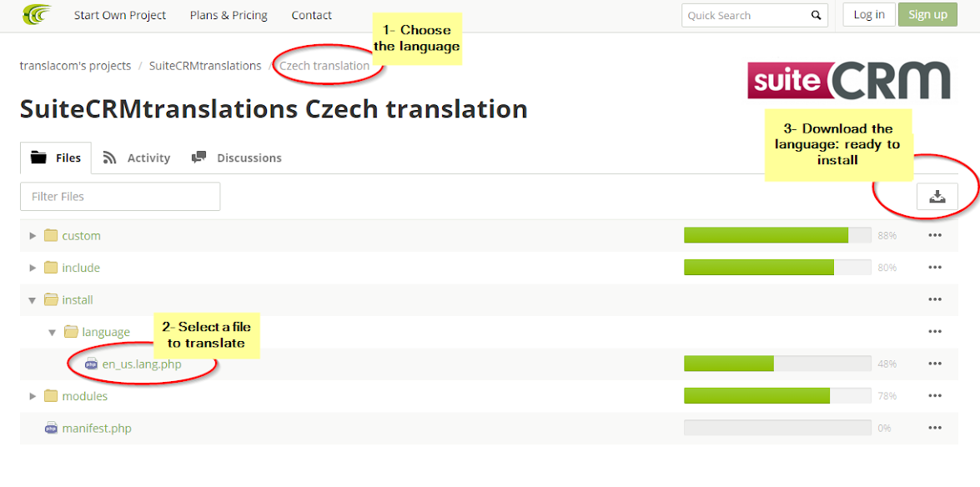Expand the custom folder tree arrow
Image resolution: width=980 pixels, height=487 pixels.
click(33, 236)
